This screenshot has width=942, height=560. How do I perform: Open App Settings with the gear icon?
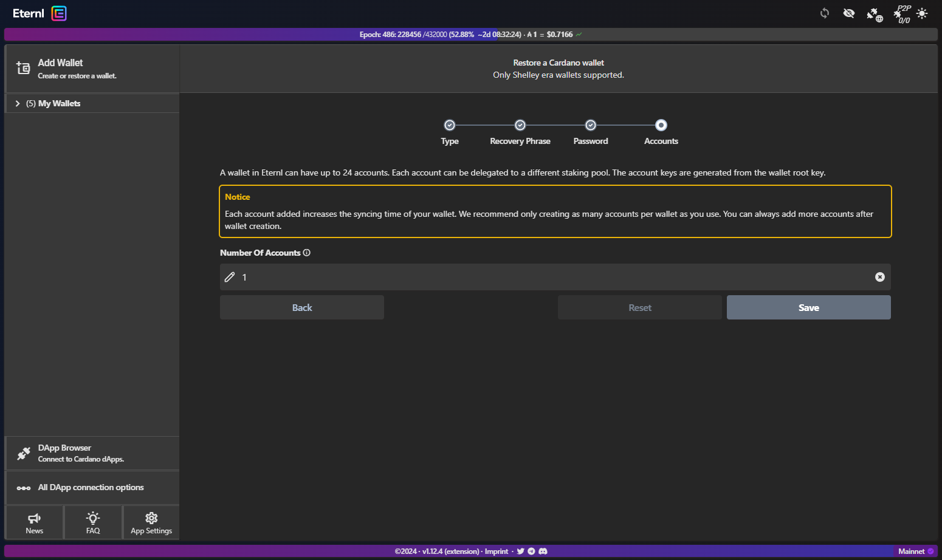(x=151, y=518)
